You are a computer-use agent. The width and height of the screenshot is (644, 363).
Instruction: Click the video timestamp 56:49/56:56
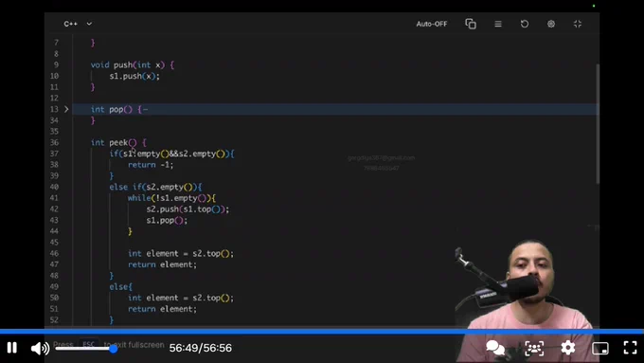pos(201,348)
